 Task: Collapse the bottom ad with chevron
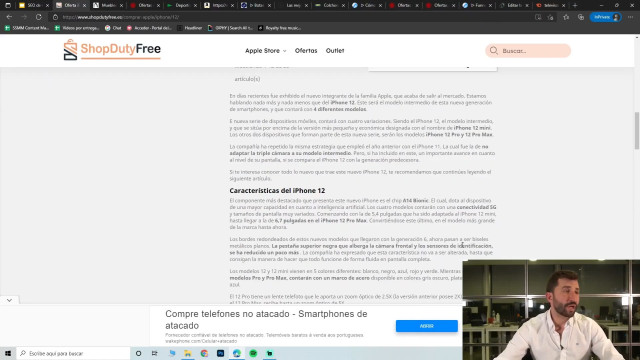pyautogui.click(x=9, y=300)
